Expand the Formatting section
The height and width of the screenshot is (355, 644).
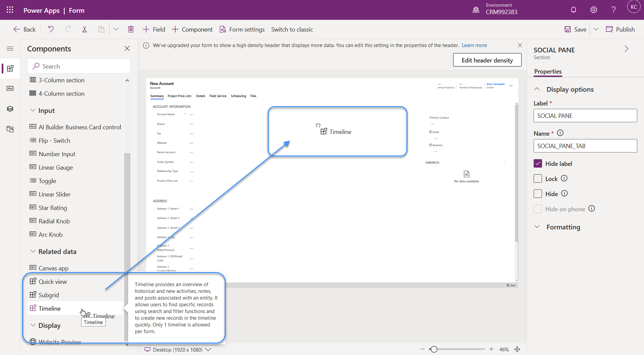click(x=563, y=227)
